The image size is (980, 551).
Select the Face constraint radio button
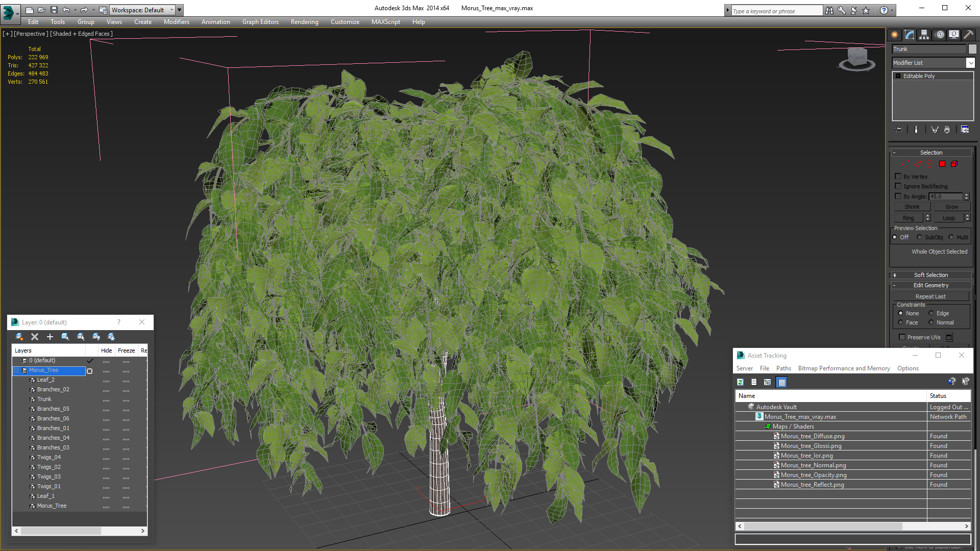(x=901, y=322)
